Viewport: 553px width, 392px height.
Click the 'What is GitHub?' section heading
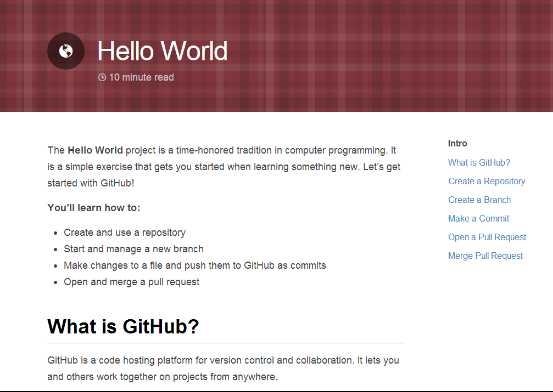click(123, 326)
